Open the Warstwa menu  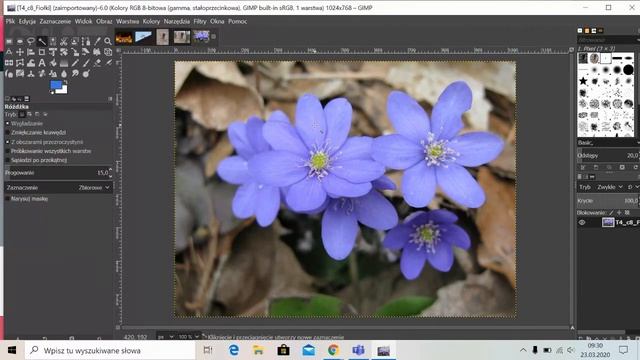point(127,21)
